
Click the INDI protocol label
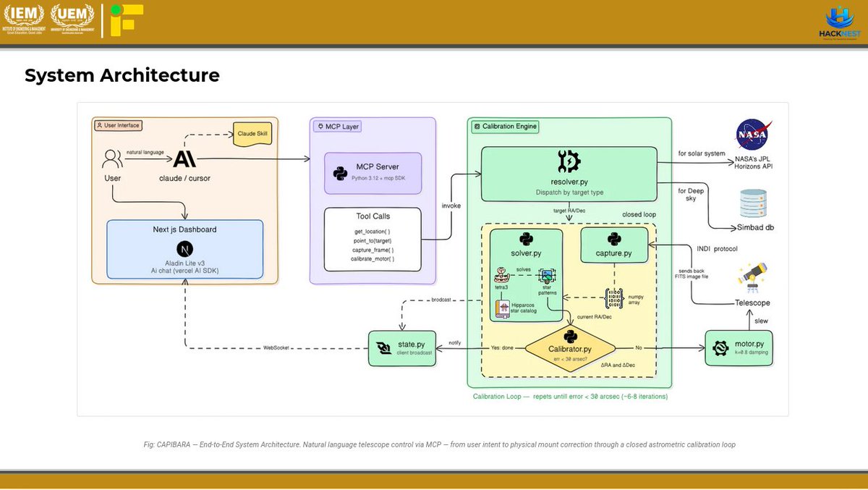click(719, 248)
